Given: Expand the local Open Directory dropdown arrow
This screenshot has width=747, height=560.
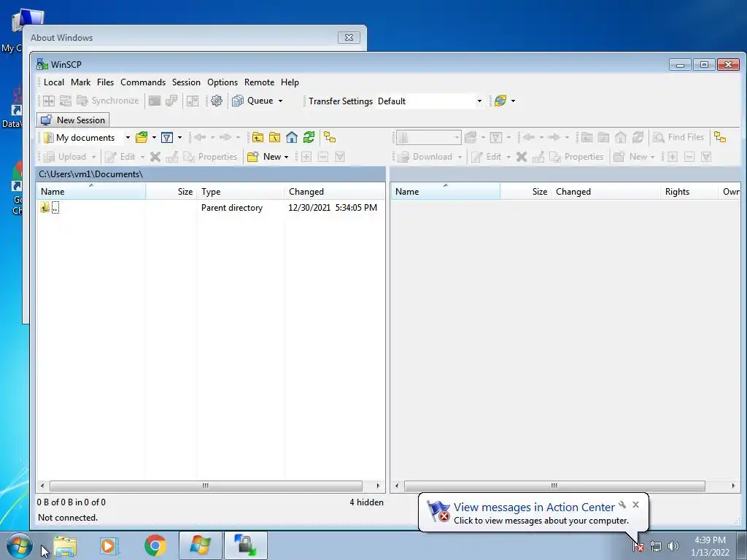Looking at the screenshot, I should [154, 138].
